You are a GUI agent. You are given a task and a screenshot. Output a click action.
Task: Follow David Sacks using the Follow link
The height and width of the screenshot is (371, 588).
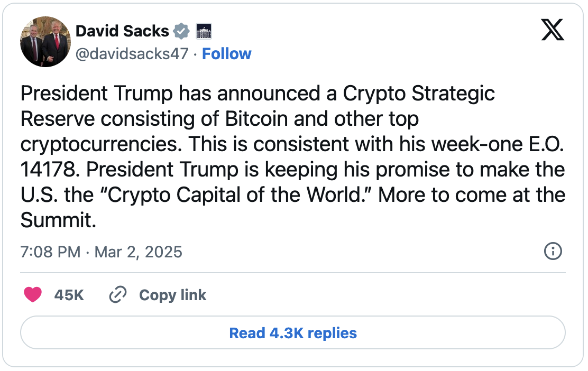point(227,54)
